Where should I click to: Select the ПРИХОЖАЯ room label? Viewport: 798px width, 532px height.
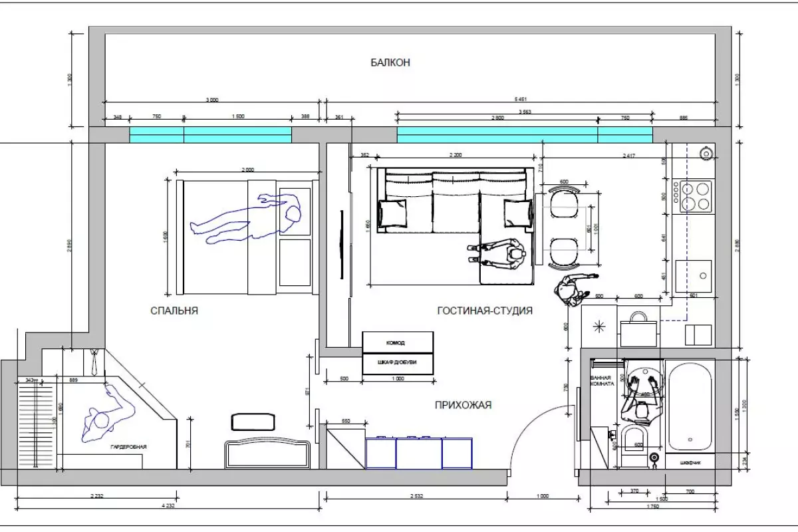[x=463, y=404]
